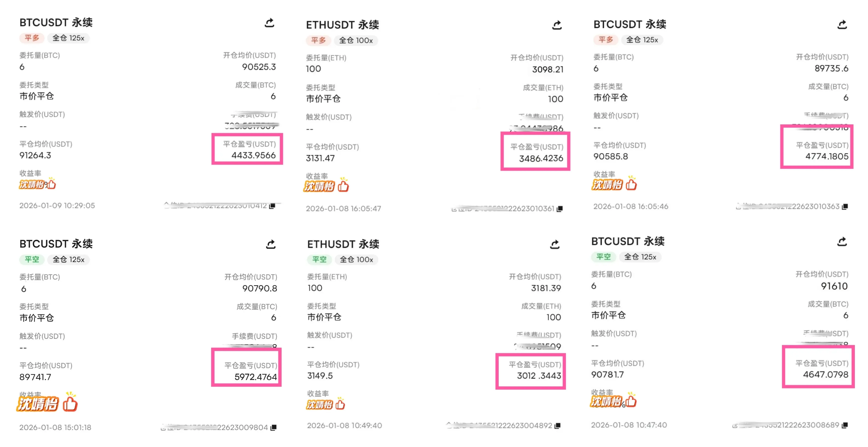Image resolution: width=868 pixels, height=447 pixels.
Task: Share the ETHUSDT short trade opened at 3181.39
Action: 555,244
